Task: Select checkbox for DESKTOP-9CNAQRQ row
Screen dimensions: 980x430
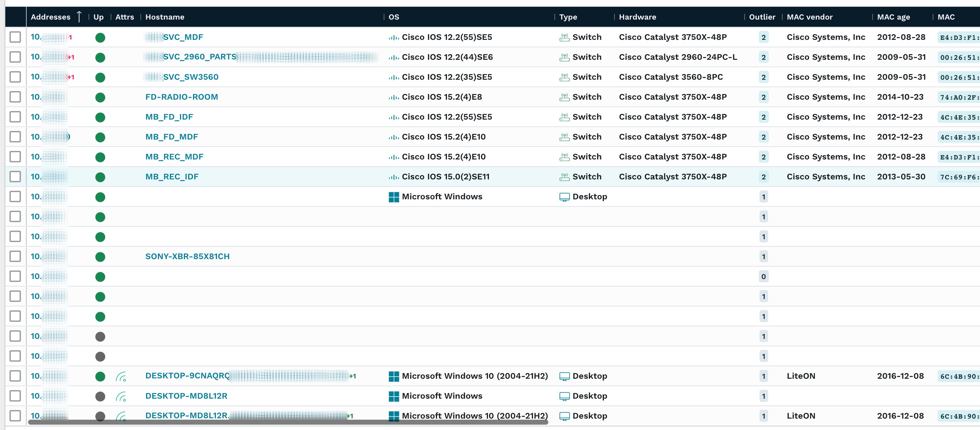Action: [x=15, y=376]
